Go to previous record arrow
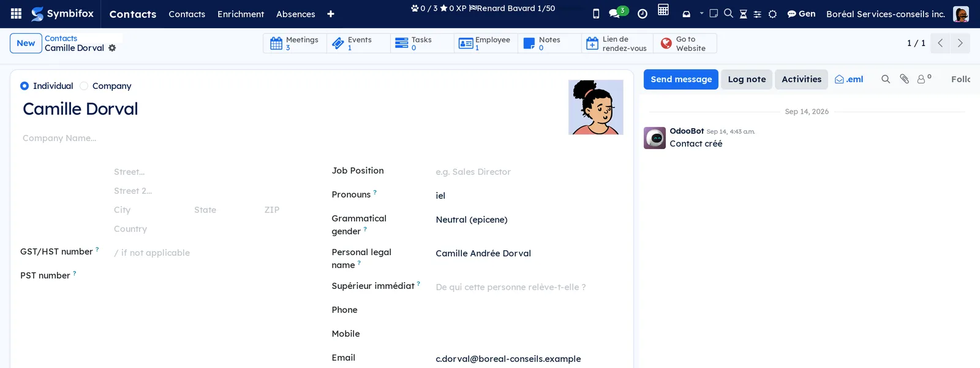This screenshot has width=980, height=368. [x=940, y=43]
